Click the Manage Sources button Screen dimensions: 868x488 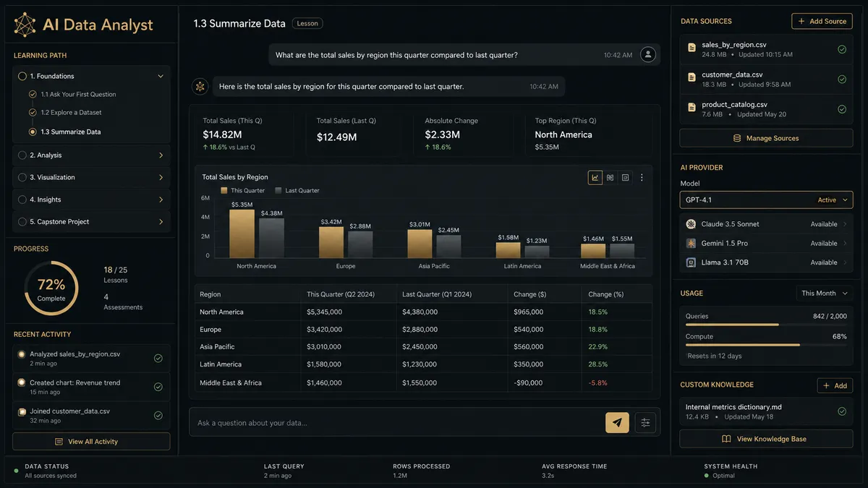[766, 138]
